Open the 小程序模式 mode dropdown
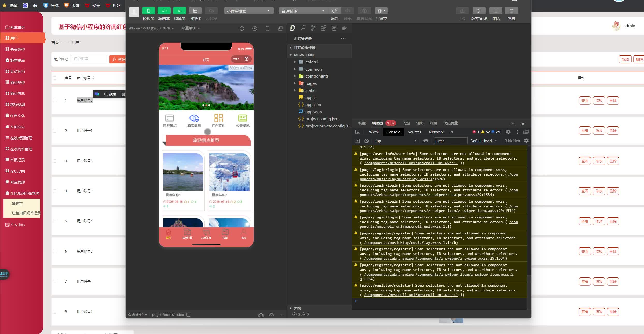The height and width of the screenshot is (334, 644). click(248, 11)
